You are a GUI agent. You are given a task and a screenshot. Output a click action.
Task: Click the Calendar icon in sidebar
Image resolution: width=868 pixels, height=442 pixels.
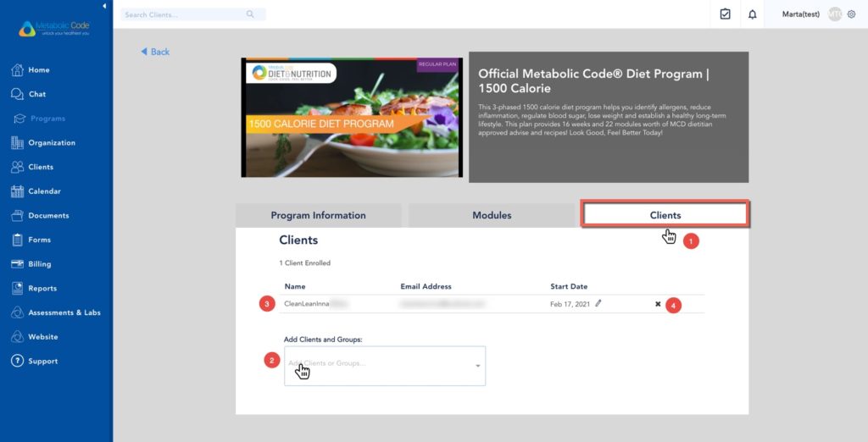point(17,191)
